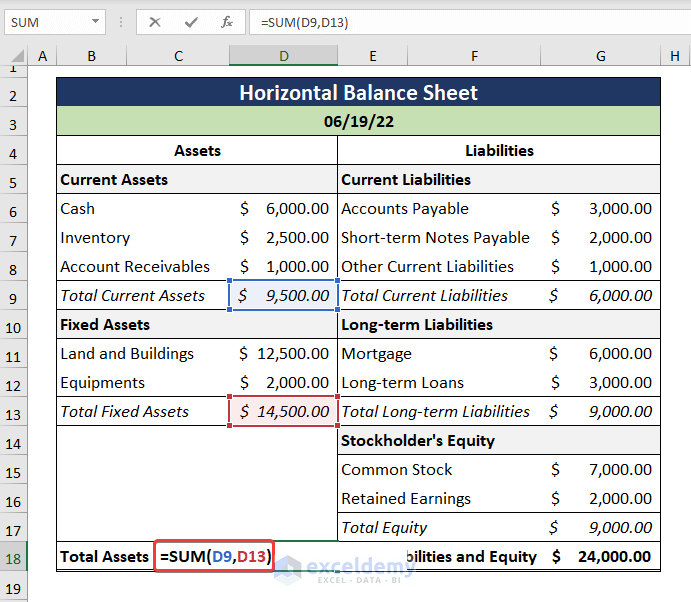Select column H header

(x=675, y=56)
